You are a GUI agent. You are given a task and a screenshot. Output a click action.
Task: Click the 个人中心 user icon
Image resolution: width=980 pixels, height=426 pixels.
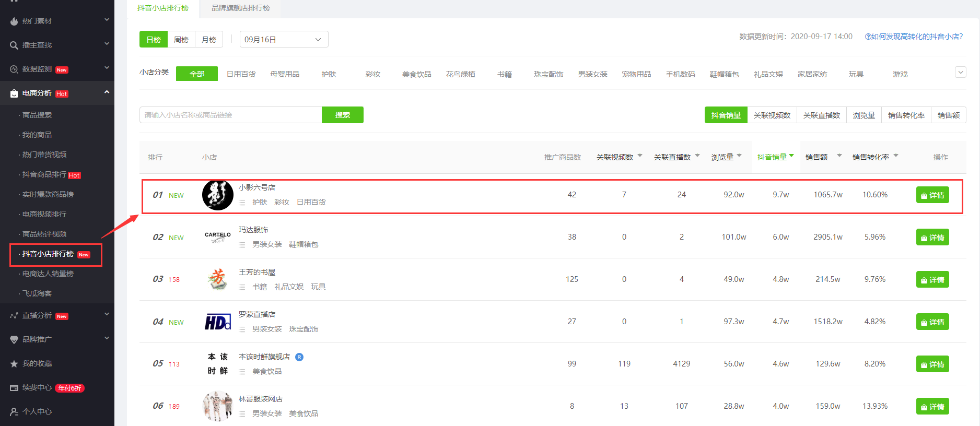(x=14, y=412)
